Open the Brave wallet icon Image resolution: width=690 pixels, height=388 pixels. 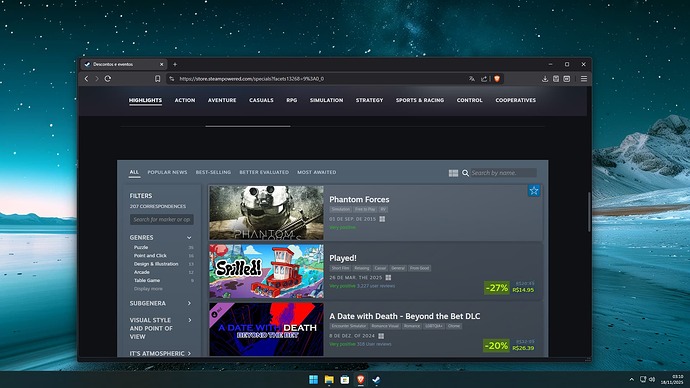click(567, 79)
